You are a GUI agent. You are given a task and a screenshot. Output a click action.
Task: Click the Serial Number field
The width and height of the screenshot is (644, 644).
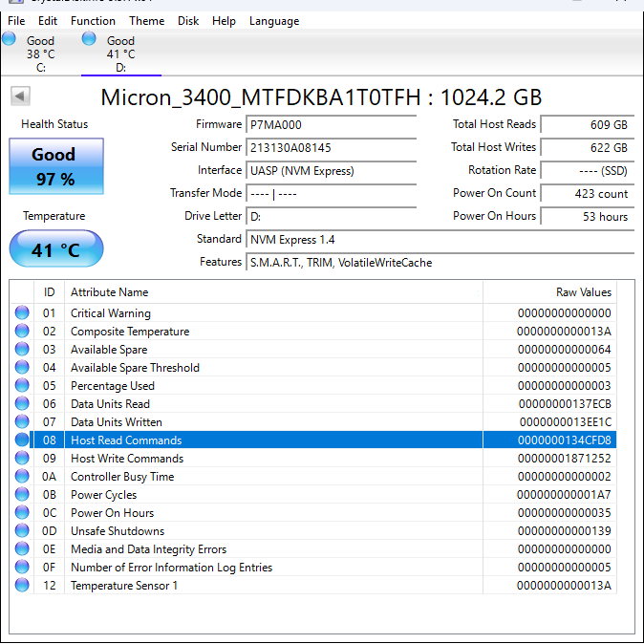[331, 147]
